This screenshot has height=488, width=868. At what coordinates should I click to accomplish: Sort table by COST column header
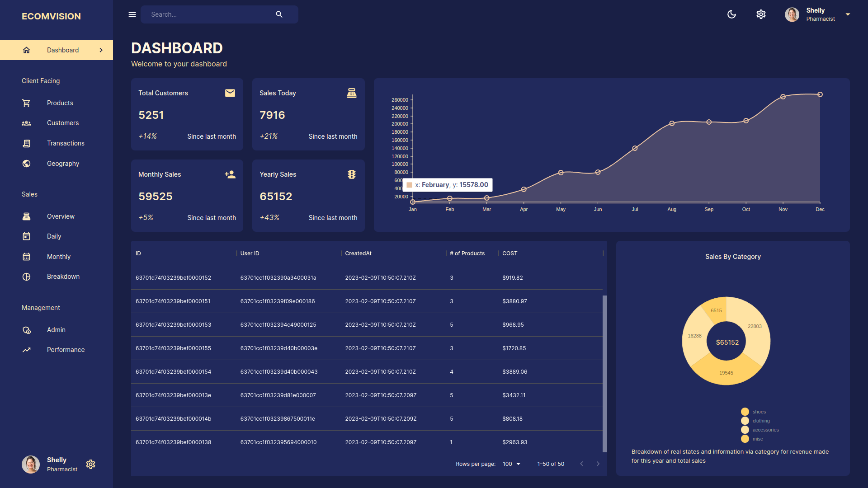coord(509,253)
